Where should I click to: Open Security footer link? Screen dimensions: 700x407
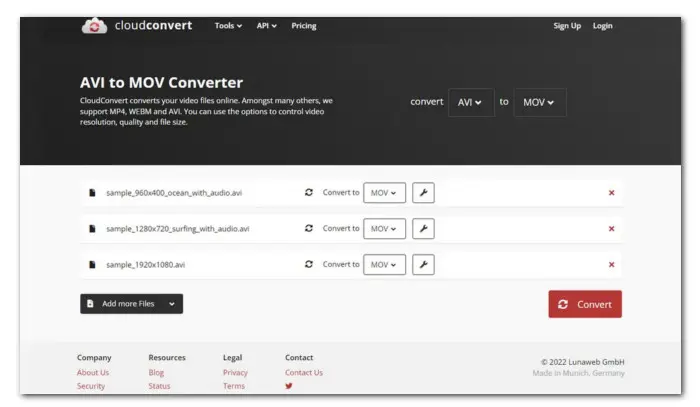click(x=91, y=386)
